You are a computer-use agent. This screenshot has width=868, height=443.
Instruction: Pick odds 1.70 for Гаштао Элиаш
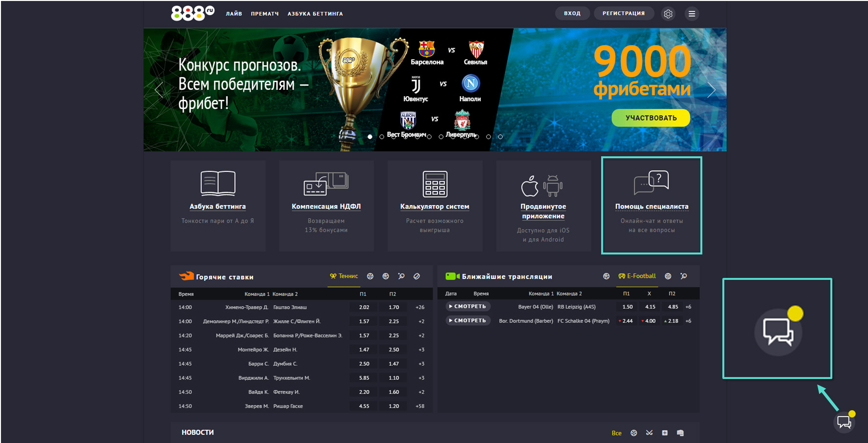pos(394,307)
